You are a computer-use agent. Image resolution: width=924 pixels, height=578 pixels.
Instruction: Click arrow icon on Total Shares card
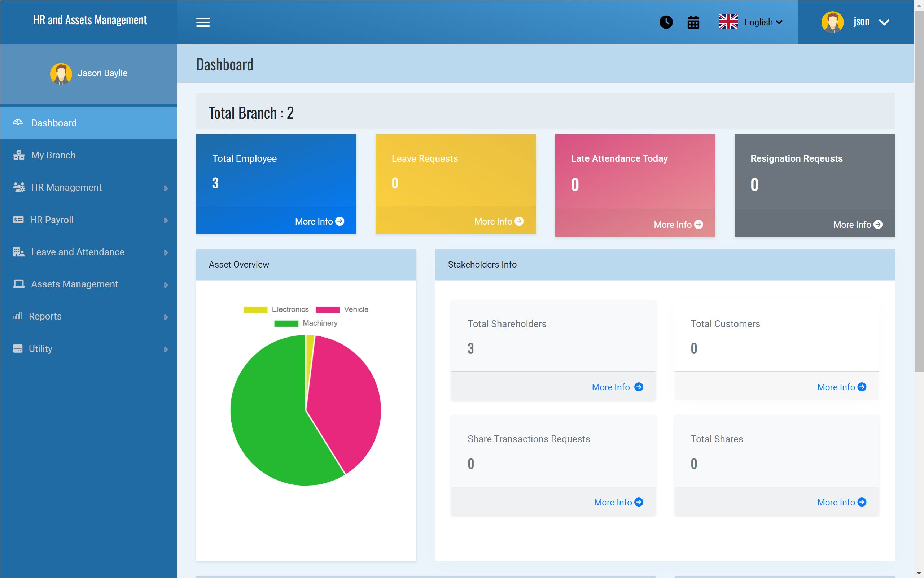click(x=861, y=502)
